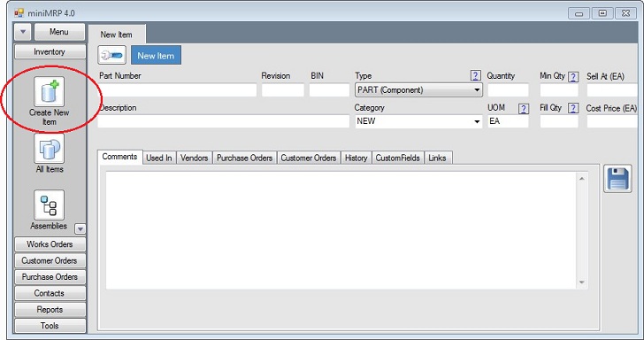Click the miniMRP app icon in title bar

19,13
